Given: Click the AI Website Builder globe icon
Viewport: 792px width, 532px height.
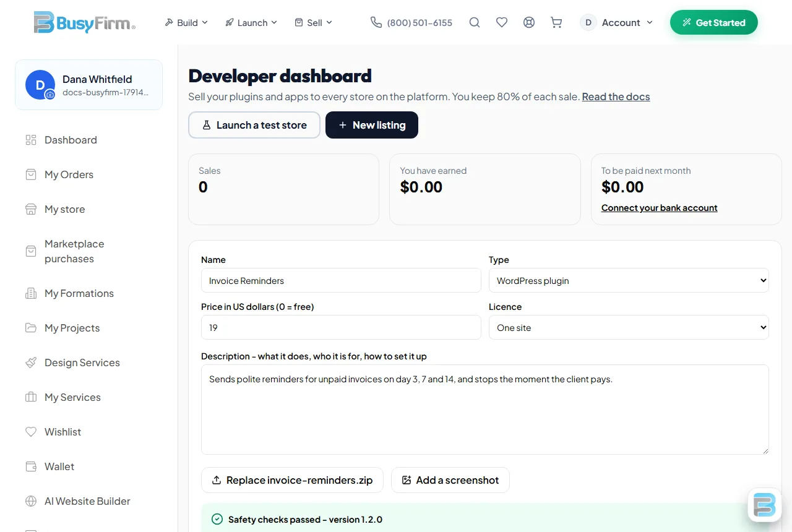Looking at the screenshot, I should (x=31, y=501).
